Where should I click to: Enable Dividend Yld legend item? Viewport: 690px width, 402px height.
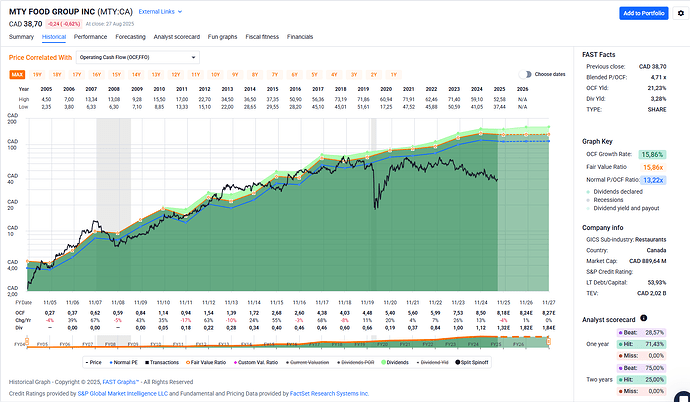[x=432, y=362]
